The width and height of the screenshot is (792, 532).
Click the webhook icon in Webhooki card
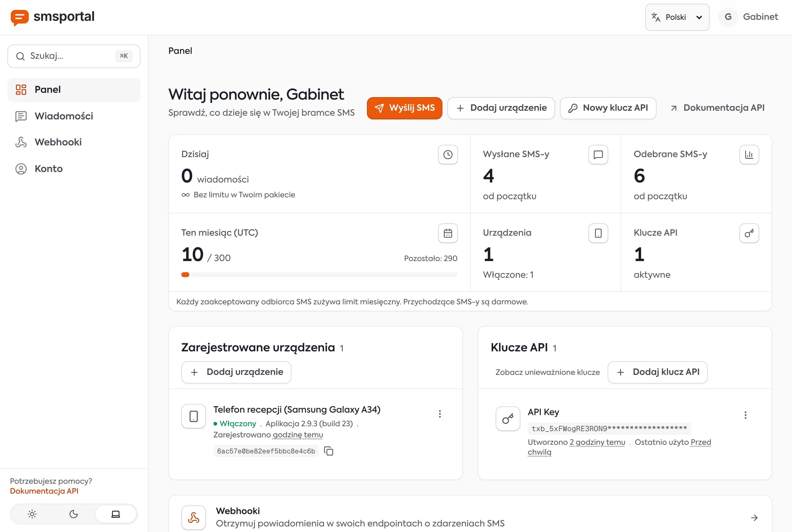click(193, 517)
